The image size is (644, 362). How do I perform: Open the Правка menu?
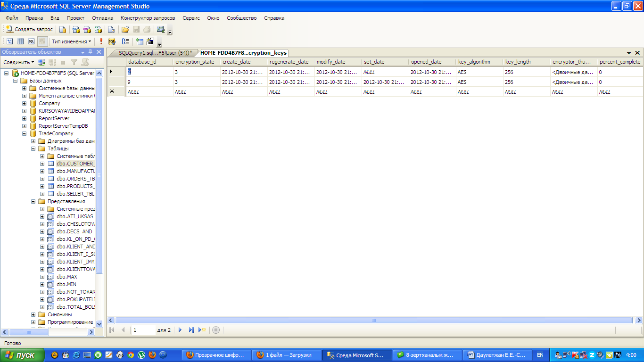point(34,18)
